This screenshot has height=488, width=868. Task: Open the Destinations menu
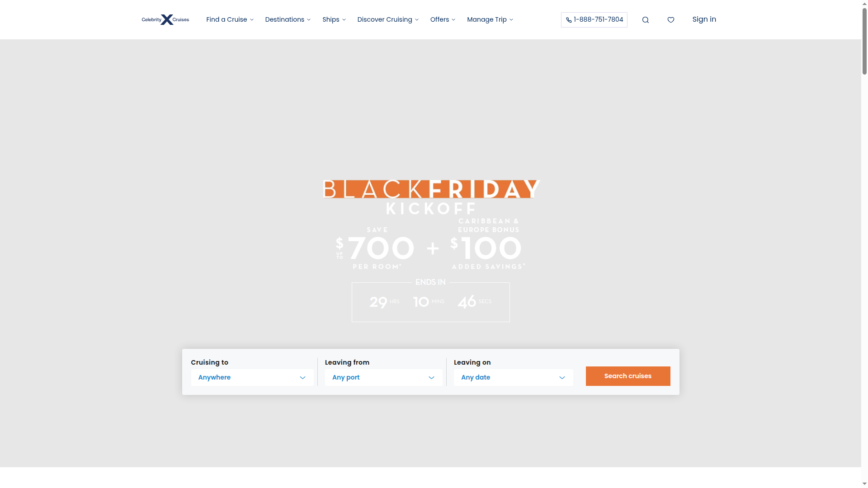tap(284, 19)
